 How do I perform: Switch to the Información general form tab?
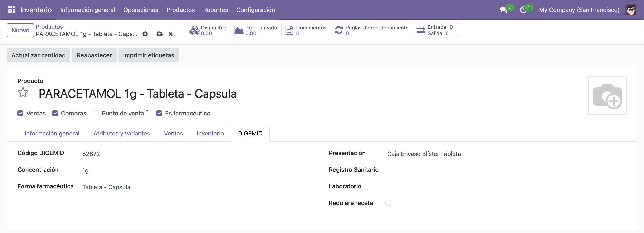52,134
